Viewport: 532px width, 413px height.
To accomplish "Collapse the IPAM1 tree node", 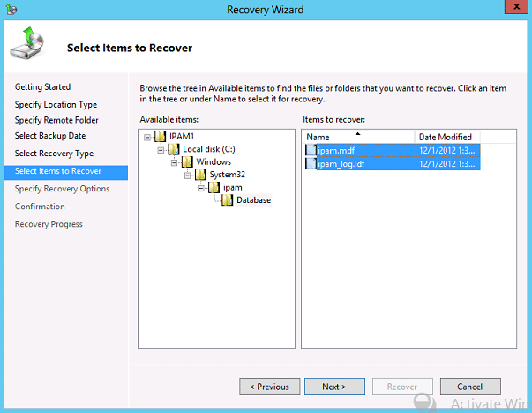I will pyautogui.click(x=147, y=138).
